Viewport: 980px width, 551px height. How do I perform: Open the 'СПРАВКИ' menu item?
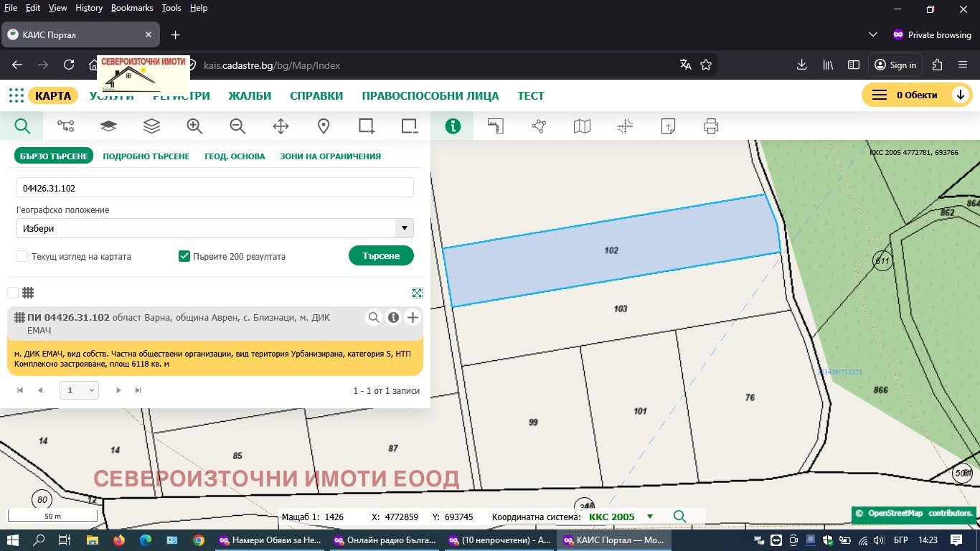coord(316,95)
